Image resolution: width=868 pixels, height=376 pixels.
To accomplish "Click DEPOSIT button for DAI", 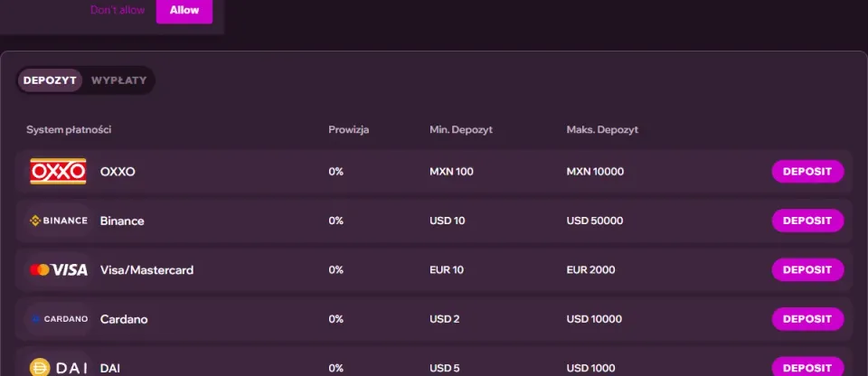I will pyautogui.click(x=807, y=367).
